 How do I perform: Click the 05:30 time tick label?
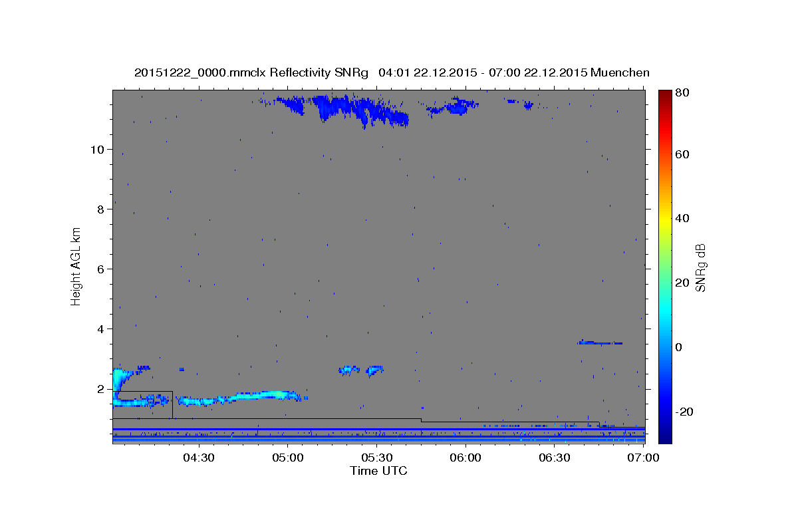coord(376,458)
